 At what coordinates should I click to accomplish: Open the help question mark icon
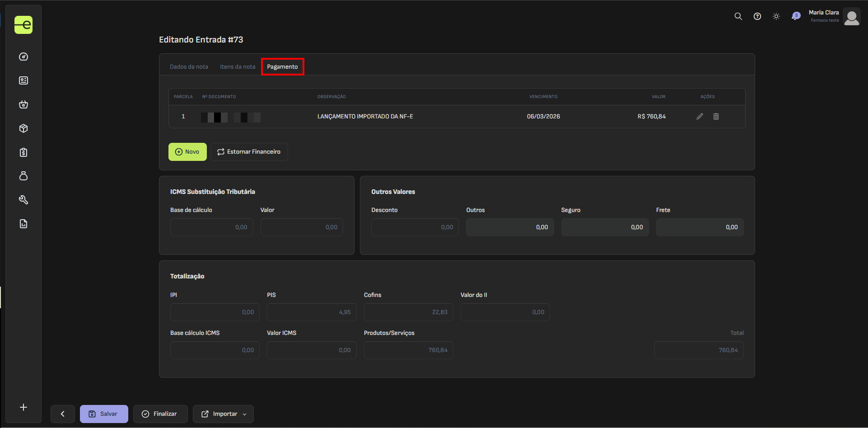(757, 16)
